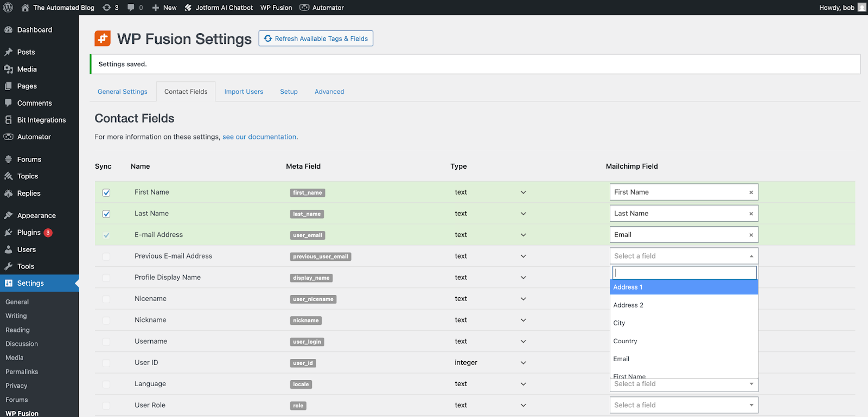Click Refresh Available Tags & Fields button
Image resolution: width=868 pixels, height=417 pixels.
pyautogui.click(x=316, y=39)
